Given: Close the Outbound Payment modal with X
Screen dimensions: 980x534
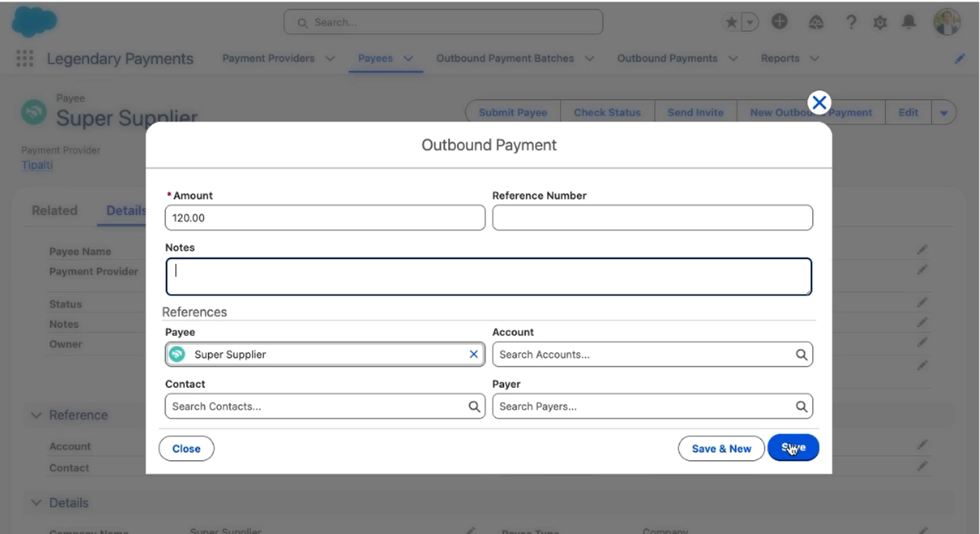Looking at the screenshot, I should [x=819, y=103].
